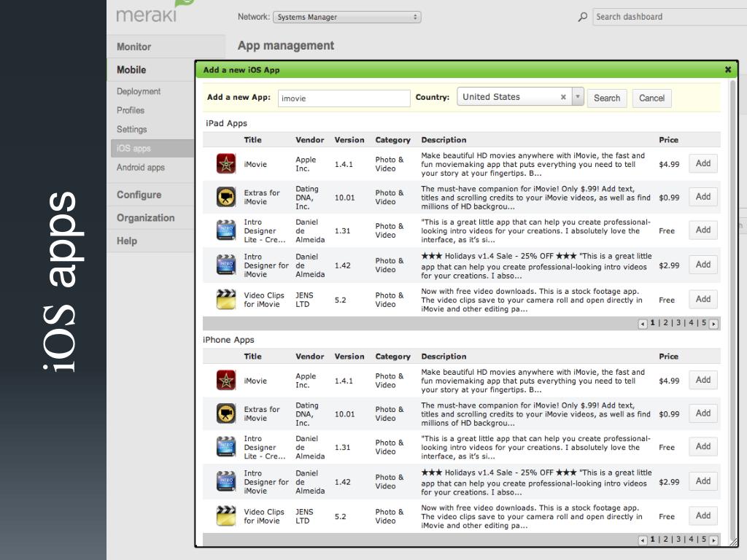The height and width of the screenshot is (560, 747).
Task: Click Extras for iMovie icon in iPad Apps
Action: click(x=226, y=197)
